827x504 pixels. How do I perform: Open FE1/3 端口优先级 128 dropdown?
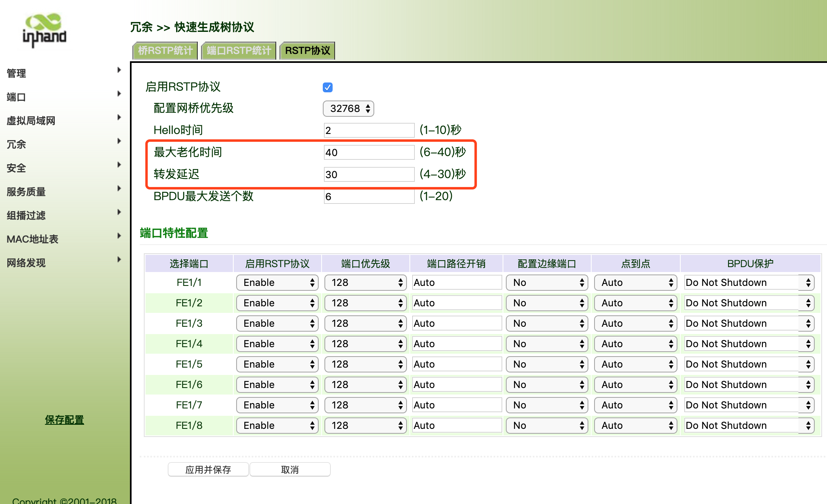365,323
